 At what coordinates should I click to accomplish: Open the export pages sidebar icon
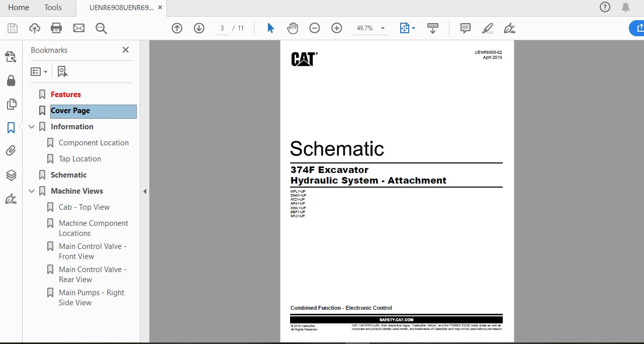click(x=11, y=57)
